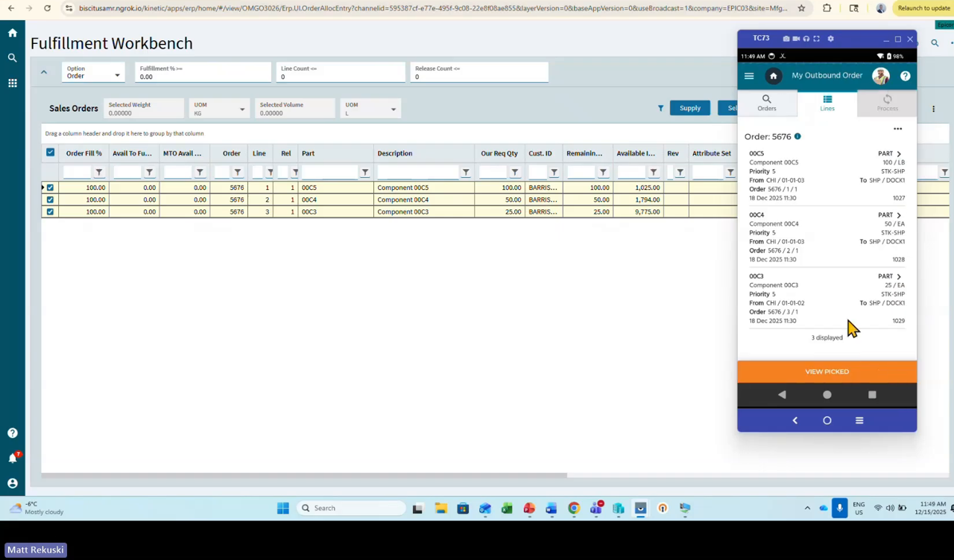
Task: Open the TC73 settings gear icon
Action: pos(831,39)
